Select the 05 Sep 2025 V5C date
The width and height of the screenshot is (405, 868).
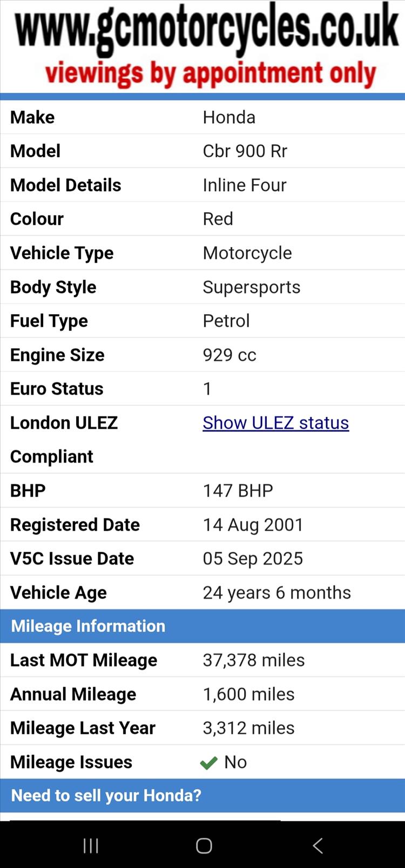pyautogui.click(x=253, y=559)
